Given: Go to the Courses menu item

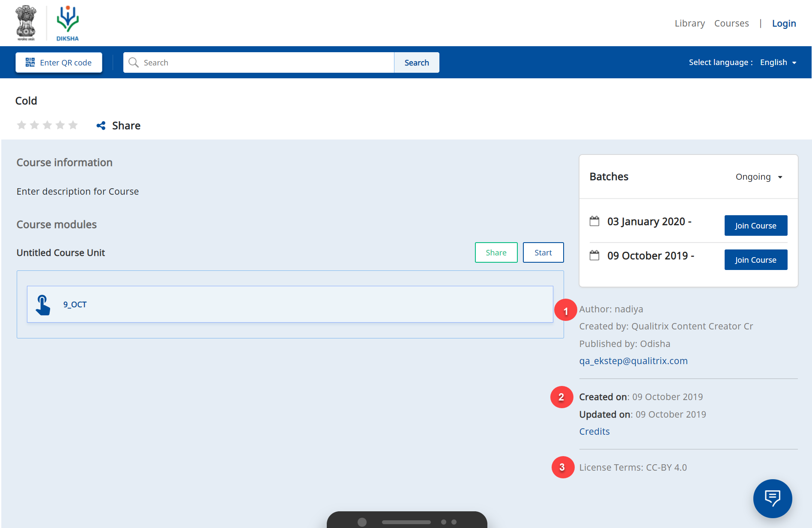Looking at the screenshot, I should point(731,24).
